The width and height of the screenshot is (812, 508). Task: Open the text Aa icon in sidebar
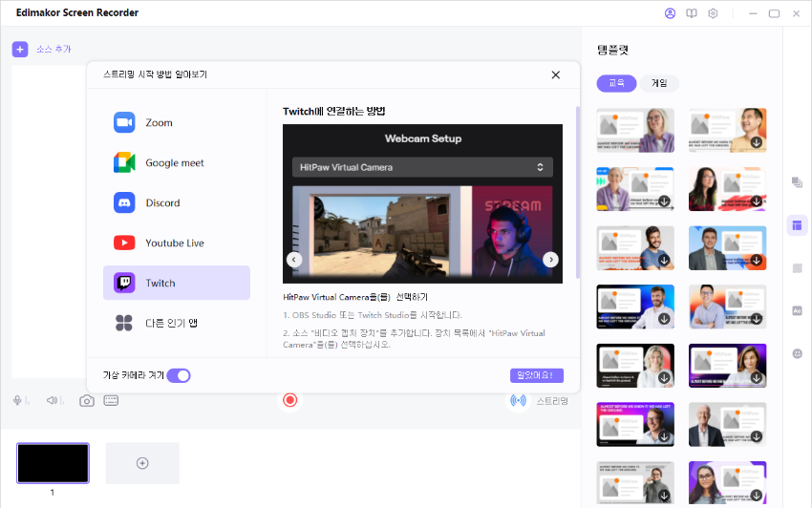point(797,310)
